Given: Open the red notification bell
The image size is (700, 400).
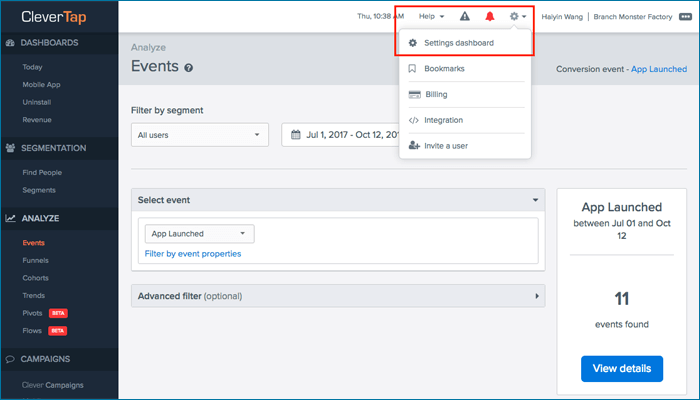Looking at the screenshot, I should (x=490, y=17).
